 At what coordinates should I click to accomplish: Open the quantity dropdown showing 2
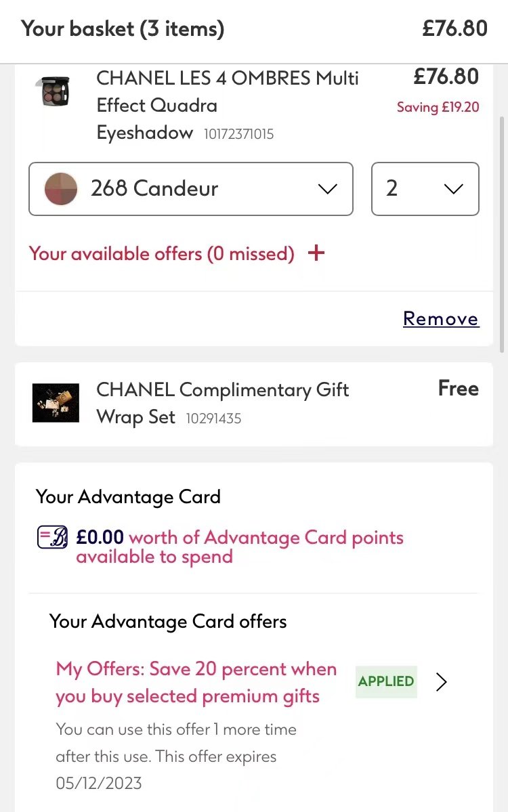pyautogui.click(x=425, y=189)
